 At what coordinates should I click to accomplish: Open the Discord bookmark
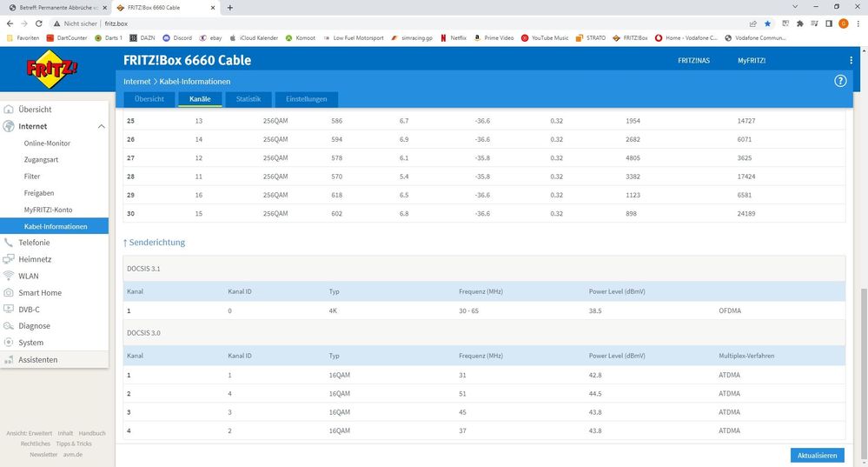177,38
